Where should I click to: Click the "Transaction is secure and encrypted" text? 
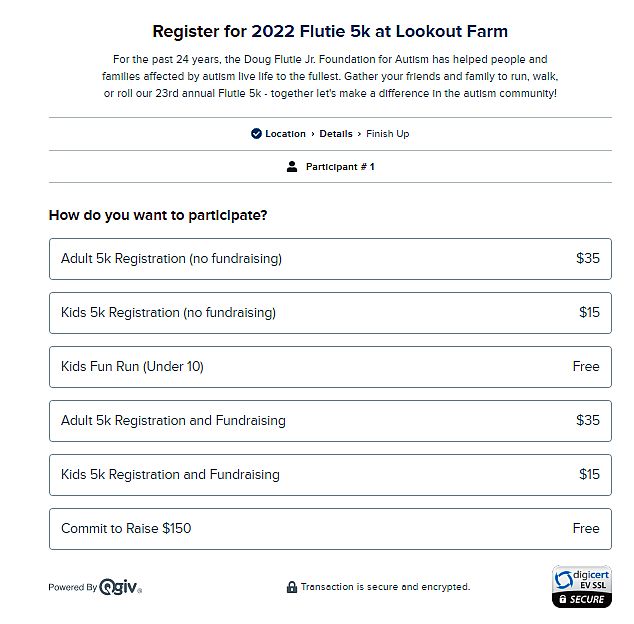tap(385, 587)
